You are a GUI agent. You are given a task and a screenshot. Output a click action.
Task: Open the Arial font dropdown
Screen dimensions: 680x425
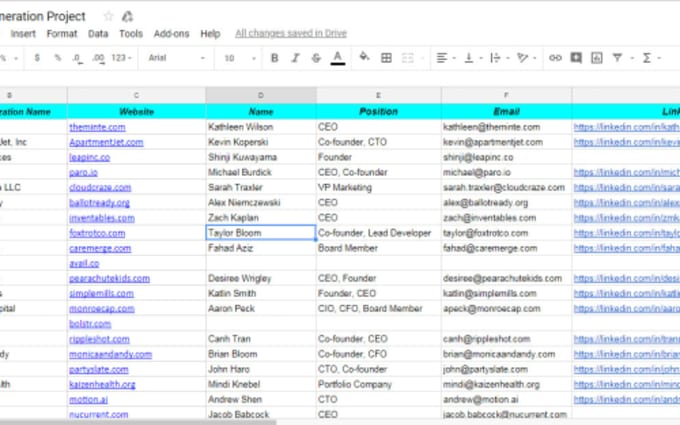coord(177,58)
